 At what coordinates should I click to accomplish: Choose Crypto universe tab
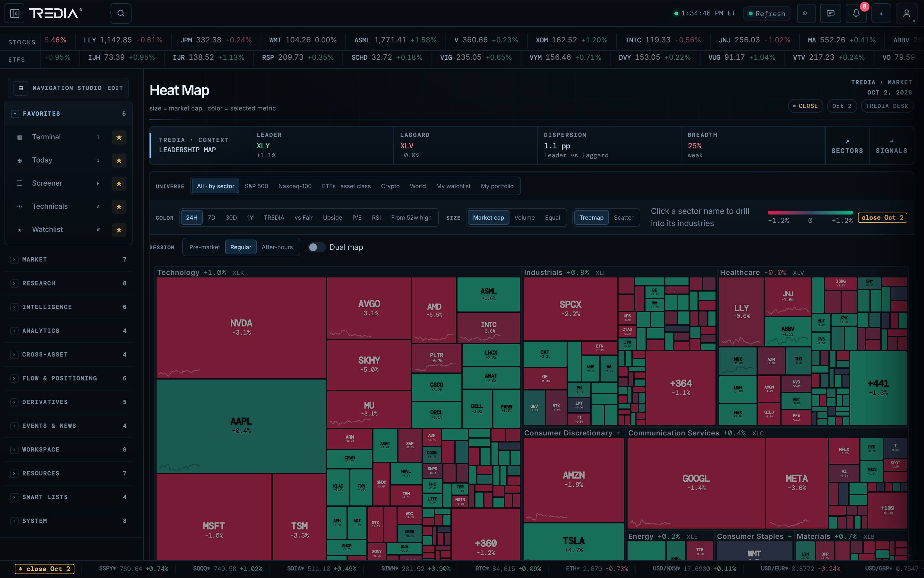390,186
